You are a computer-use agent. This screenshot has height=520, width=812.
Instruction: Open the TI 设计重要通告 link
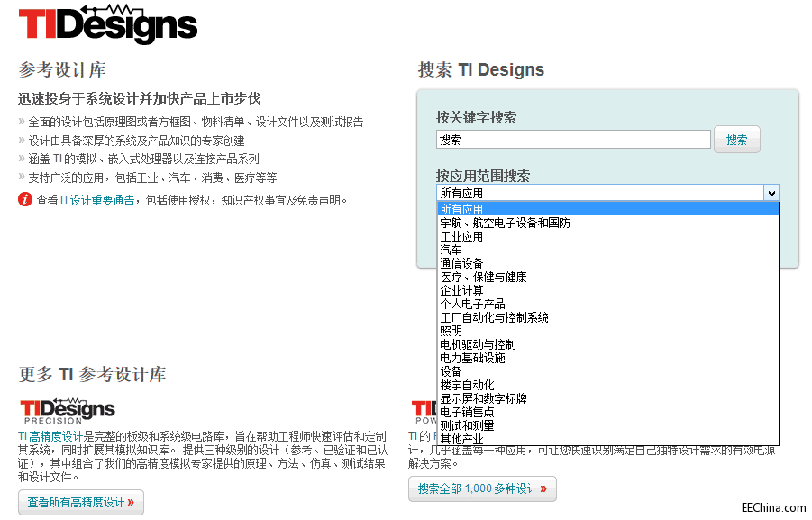96,200
